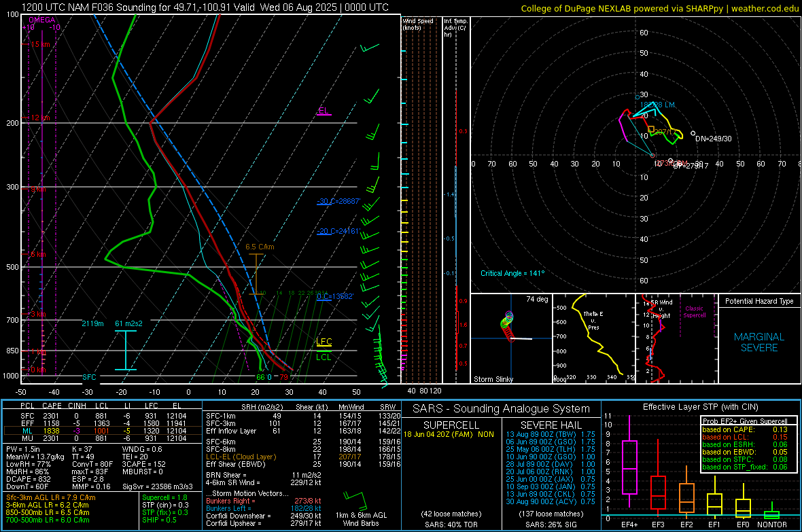Select the 'Potential Hazard Type' header
Viewport: 802px width, 532px height.
click(759, 301)
